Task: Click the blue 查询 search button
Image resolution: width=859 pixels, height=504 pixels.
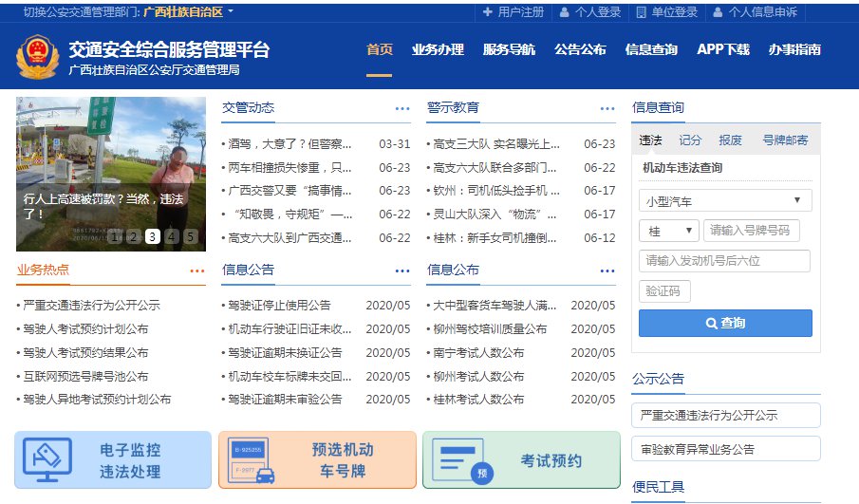Action: tap(725, 324)
